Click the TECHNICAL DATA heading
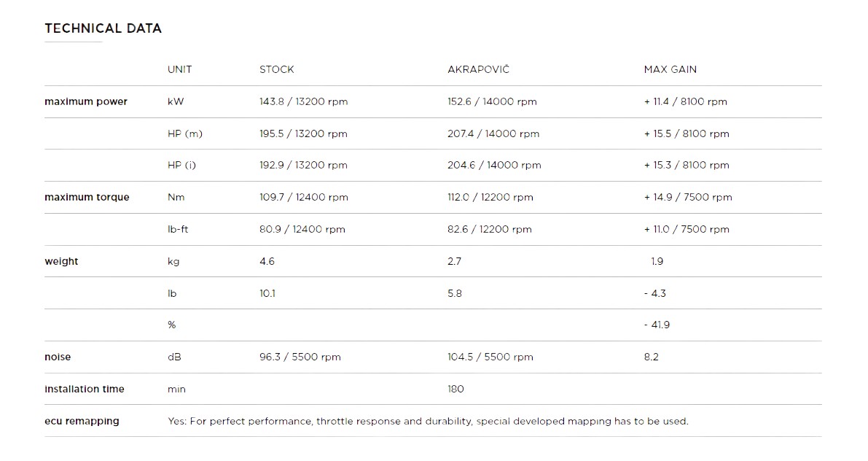 point(103,28)
